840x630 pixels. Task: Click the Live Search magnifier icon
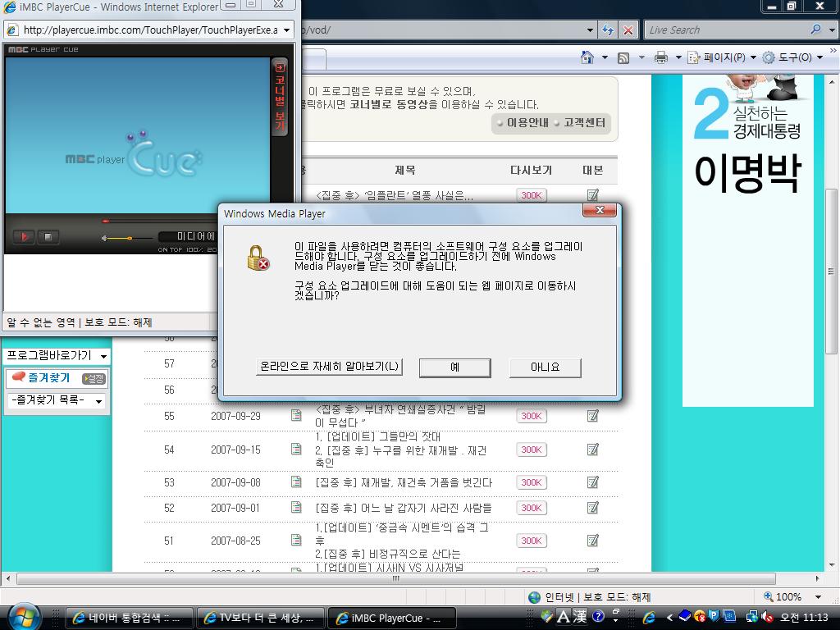tap(816, 30)
